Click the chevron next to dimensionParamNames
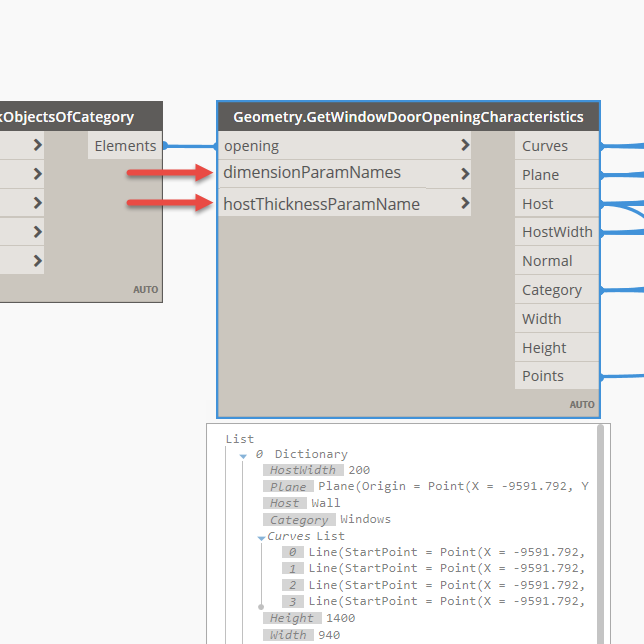 tap(465, 174)
